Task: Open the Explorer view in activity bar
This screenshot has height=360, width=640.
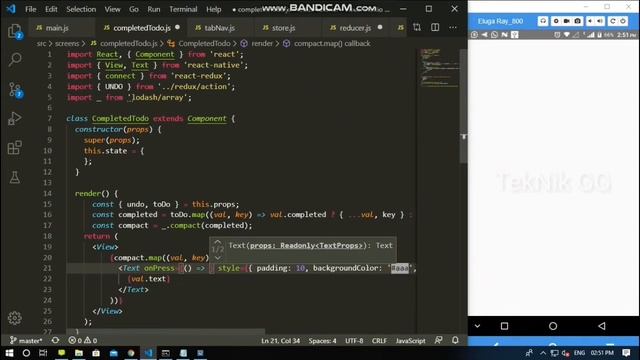Action: (15, 31)
